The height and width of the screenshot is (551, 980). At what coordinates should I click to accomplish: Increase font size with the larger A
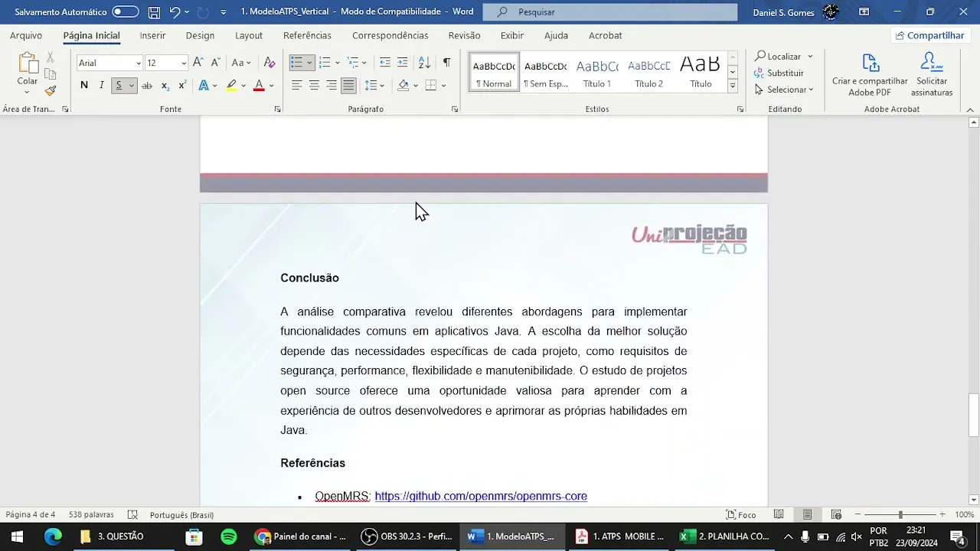pyautogui.click(x=198, y=63)
